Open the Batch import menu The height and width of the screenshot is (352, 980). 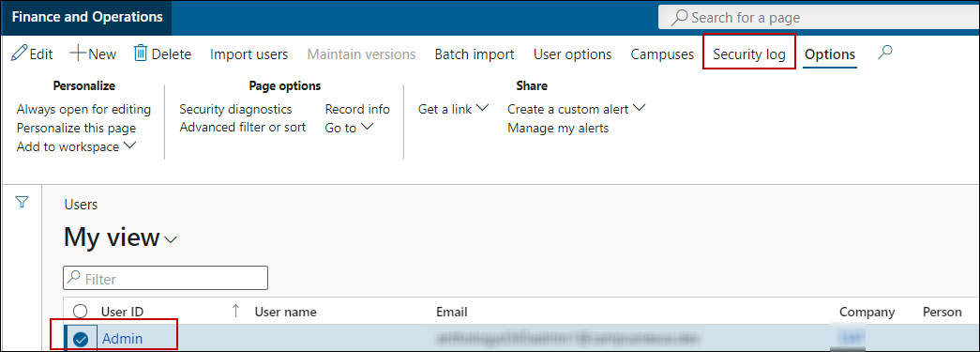pos(475,54)
